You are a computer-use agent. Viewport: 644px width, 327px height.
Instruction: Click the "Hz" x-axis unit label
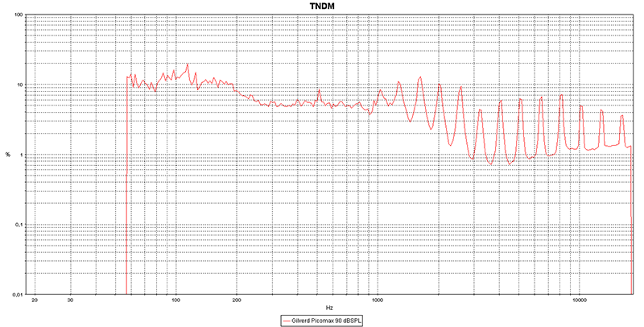(x=329, y=308)
